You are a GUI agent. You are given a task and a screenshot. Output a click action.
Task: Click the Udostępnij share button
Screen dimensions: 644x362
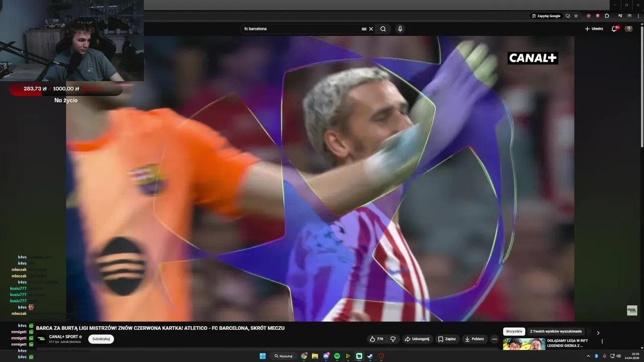(417, 339)
